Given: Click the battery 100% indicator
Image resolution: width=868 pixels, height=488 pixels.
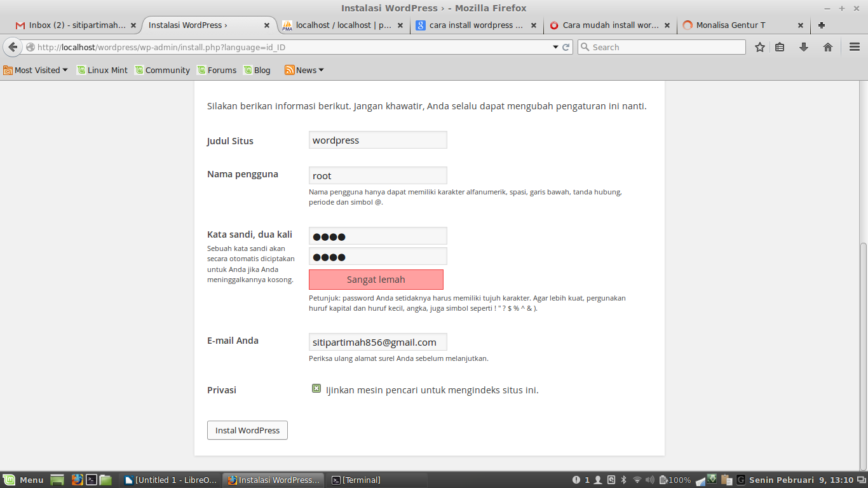Looking at the screenshot, I should 675,480.
